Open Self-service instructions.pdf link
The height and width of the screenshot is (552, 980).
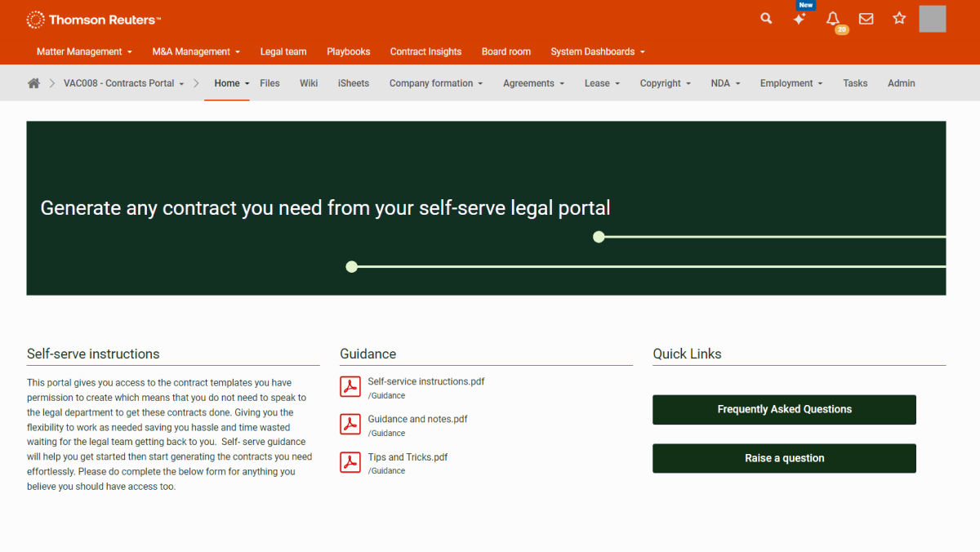pos(426,381)
